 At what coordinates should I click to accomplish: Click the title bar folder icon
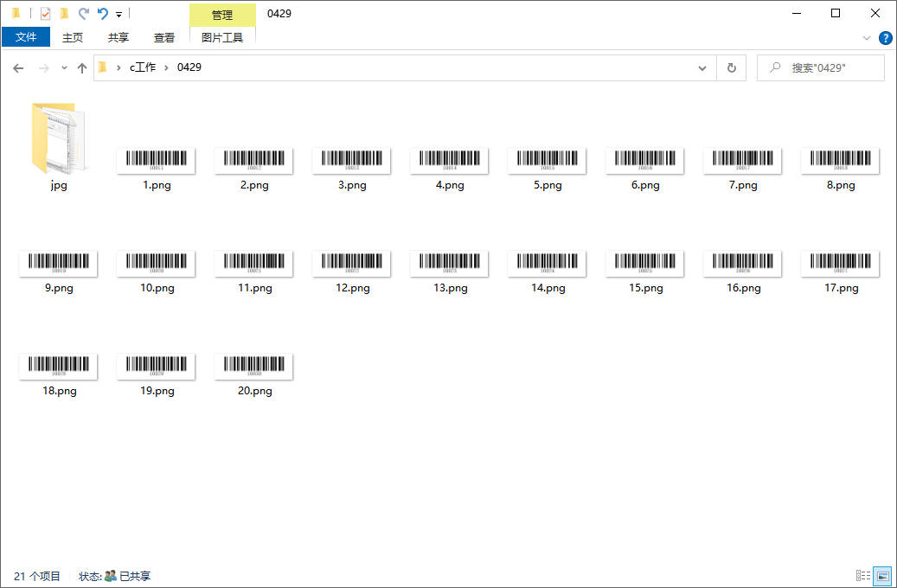[x=16, y=13]
